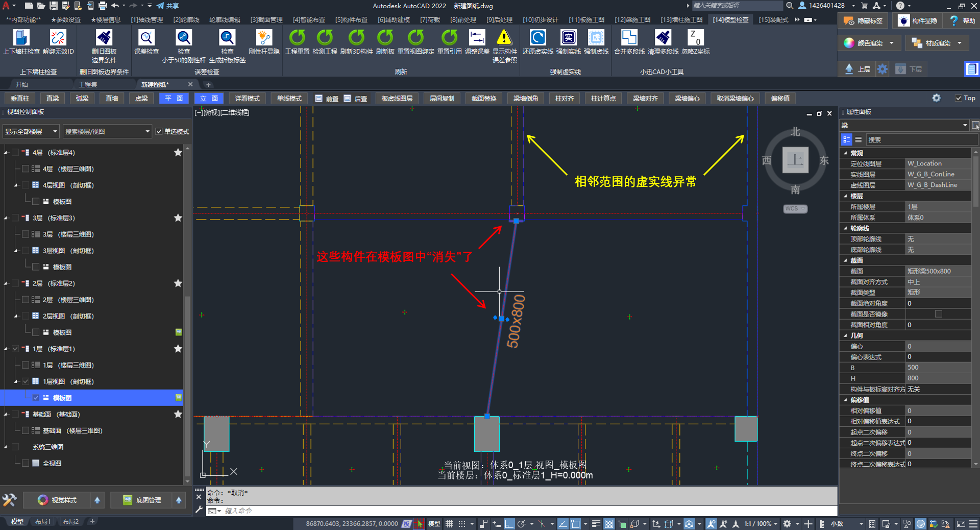
Task: Uncheck the Top checkbox
Action: [x=958, y=98]
